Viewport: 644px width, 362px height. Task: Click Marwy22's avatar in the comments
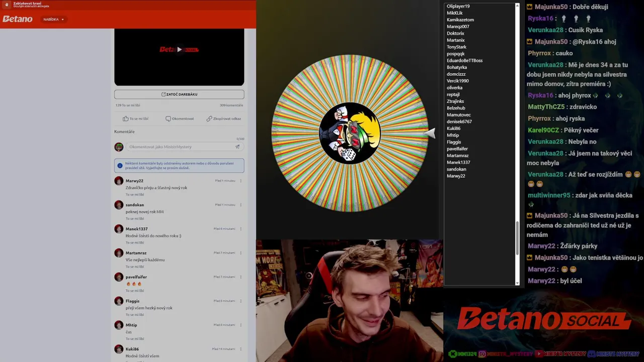coord(119,181)
